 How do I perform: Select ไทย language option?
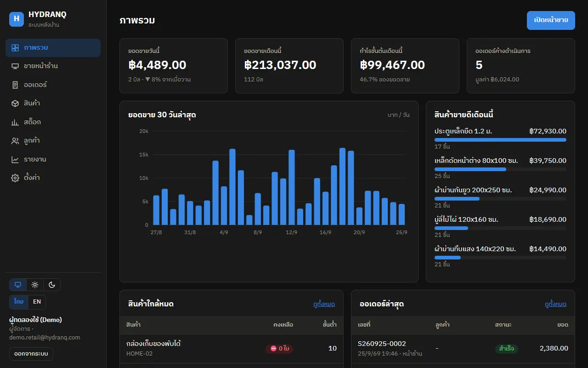[19, 302]
